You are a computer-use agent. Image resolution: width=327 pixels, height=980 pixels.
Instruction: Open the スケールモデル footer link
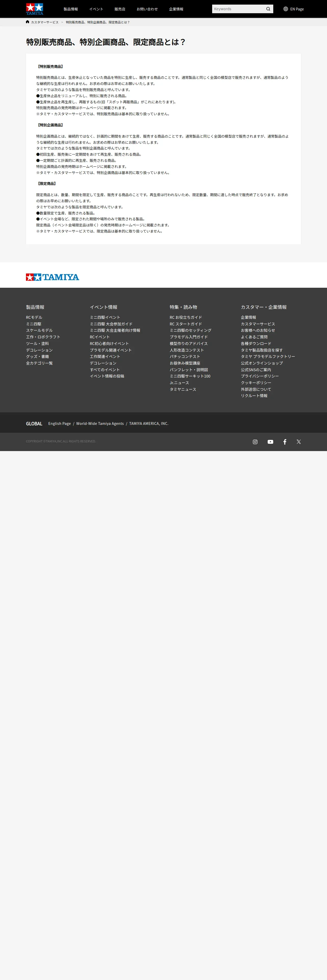click(x=39, y=330)
